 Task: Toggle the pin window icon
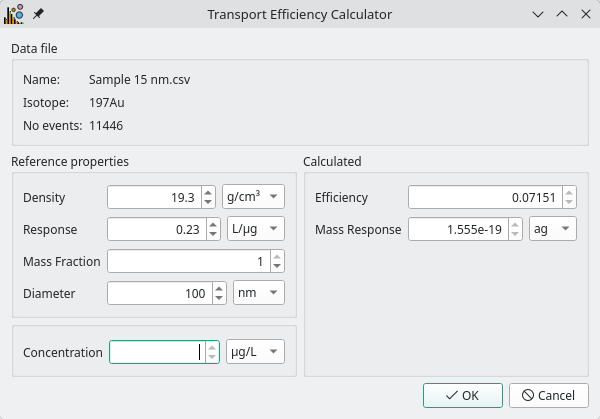[x=38, y=14]
